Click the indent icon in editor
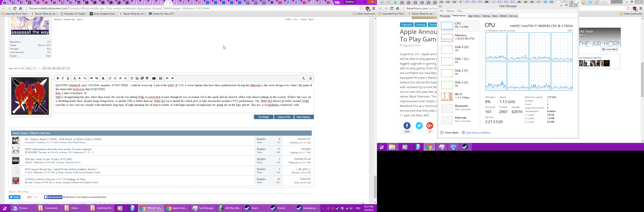This screenshot has height=212, width=644. tap(125, 78)
